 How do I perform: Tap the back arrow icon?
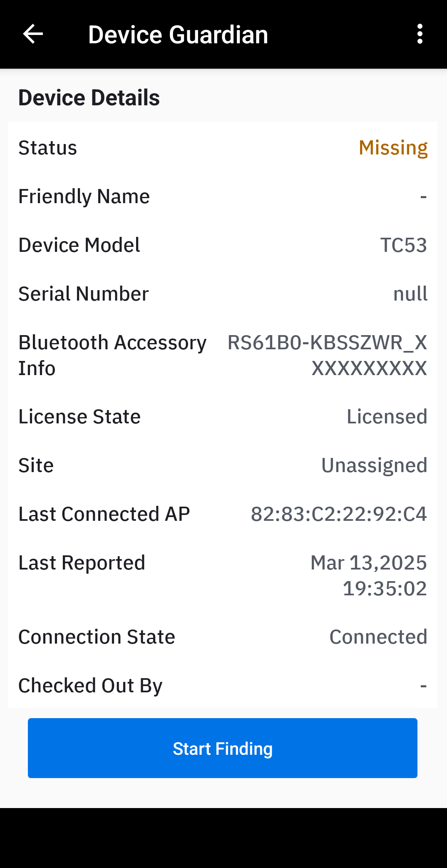click(x=33, y=34)
